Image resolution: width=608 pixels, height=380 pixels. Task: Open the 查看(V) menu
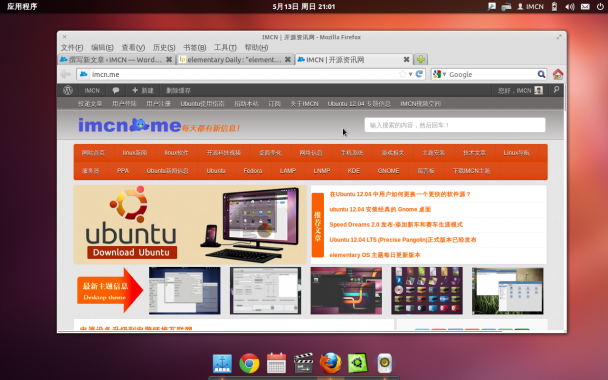point(133,47)
